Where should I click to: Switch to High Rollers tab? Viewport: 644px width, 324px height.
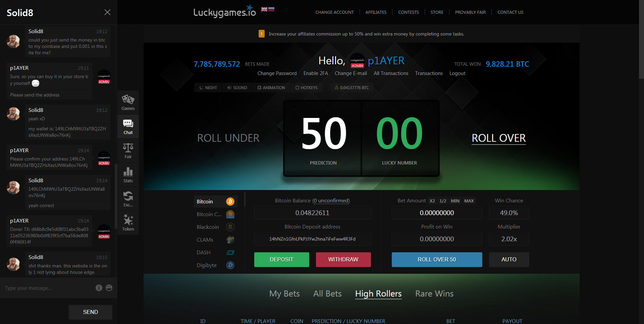click(378, 294)
